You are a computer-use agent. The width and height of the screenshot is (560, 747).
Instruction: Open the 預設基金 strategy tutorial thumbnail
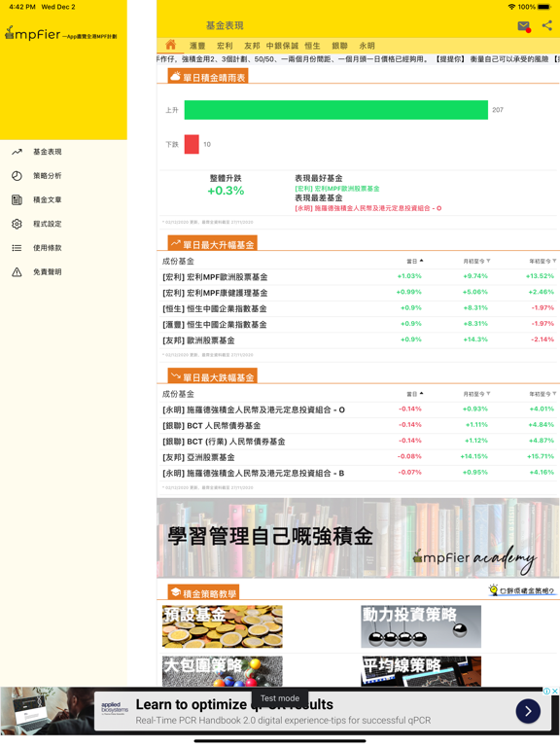223,626
